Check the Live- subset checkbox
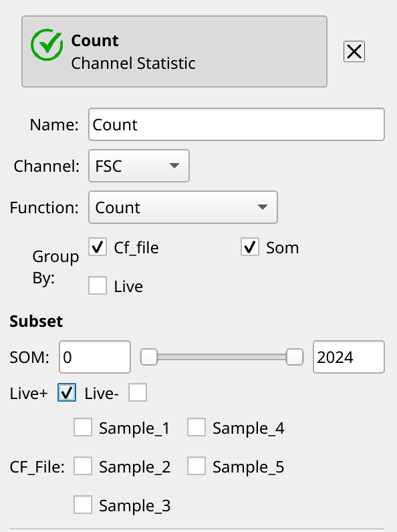Viewport: 397px width, 532px height. (x=138, y=392)
